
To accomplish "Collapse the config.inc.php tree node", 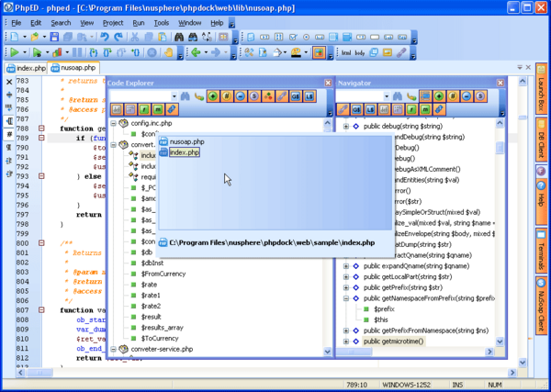I will click(x=114, y=123).
